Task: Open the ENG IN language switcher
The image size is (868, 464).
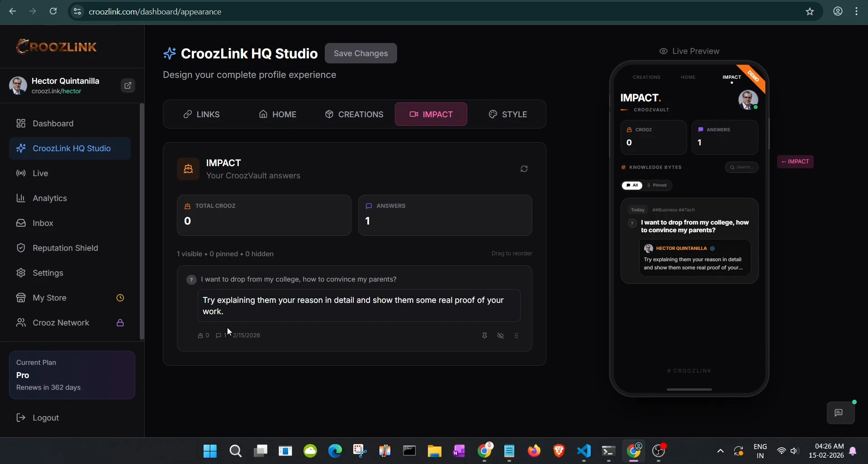Action: point(761,451)
